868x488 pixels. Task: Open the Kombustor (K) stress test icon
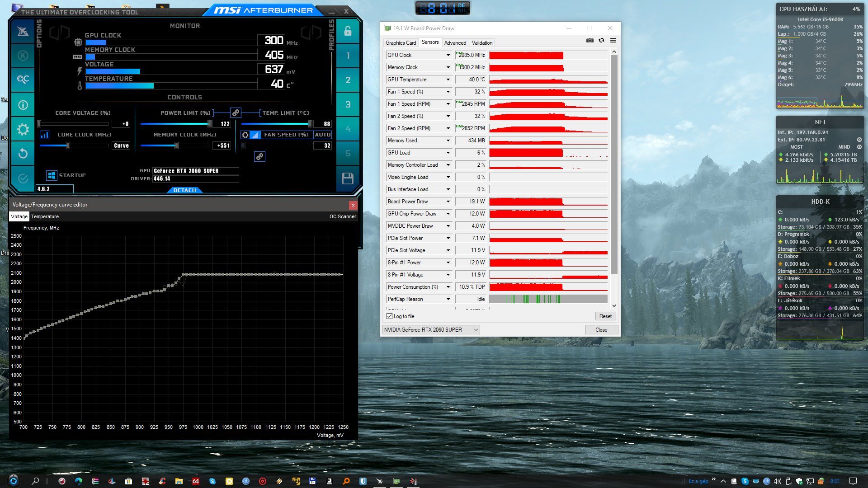click(23, 56)
